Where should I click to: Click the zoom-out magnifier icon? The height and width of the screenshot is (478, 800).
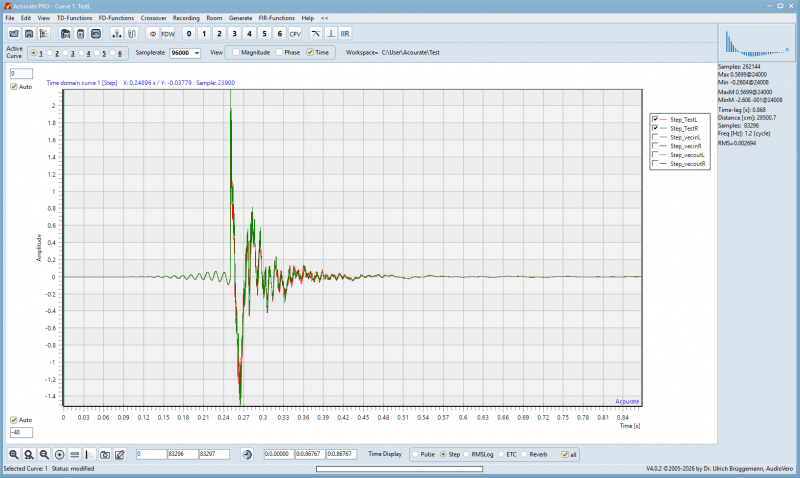(x=44, y=454)
